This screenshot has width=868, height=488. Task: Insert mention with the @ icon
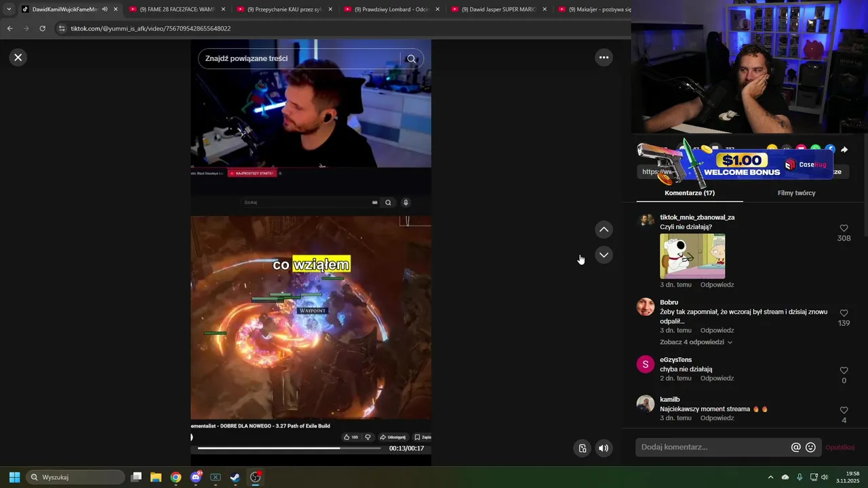796,447
